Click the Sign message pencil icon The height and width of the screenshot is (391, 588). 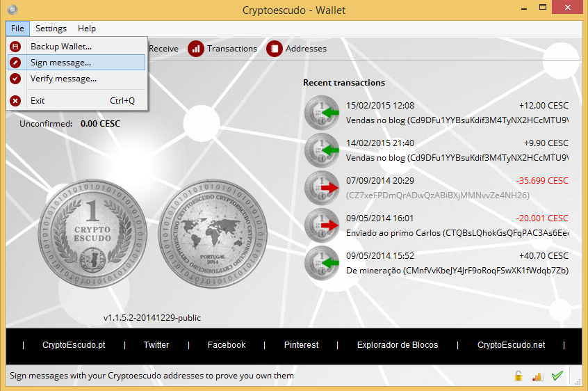click(15, 63)
